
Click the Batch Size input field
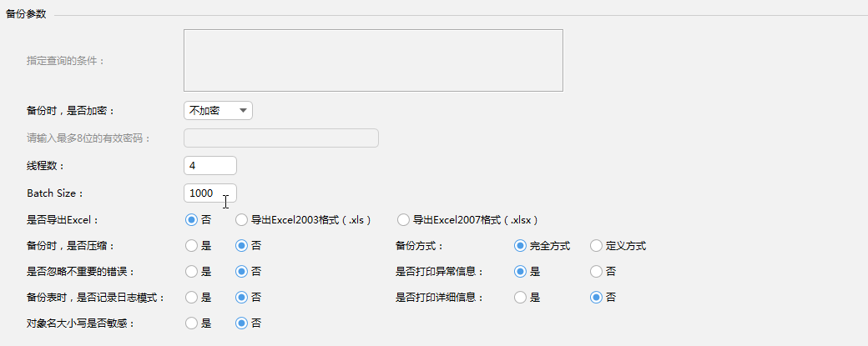click(210, 193)
